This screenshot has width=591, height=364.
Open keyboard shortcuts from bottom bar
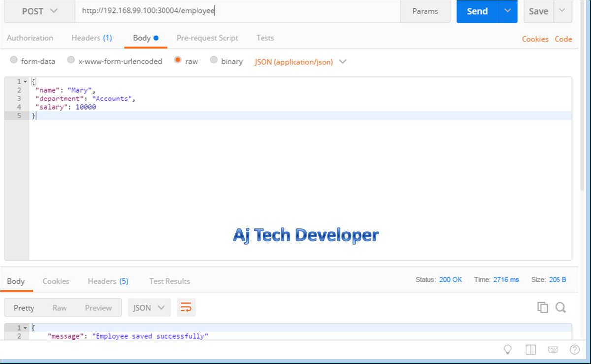point(553,349)
